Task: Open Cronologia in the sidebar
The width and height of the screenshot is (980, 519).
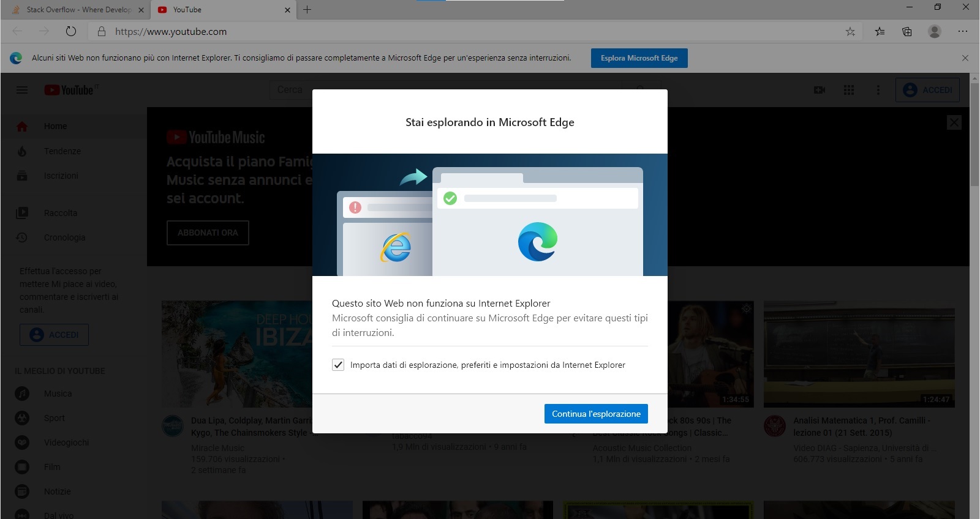Action: pyautogui.click(x=73, y=237)
